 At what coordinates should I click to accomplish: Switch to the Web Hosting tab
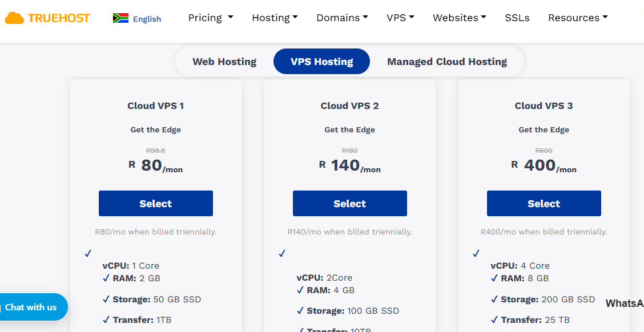point(224,62)
